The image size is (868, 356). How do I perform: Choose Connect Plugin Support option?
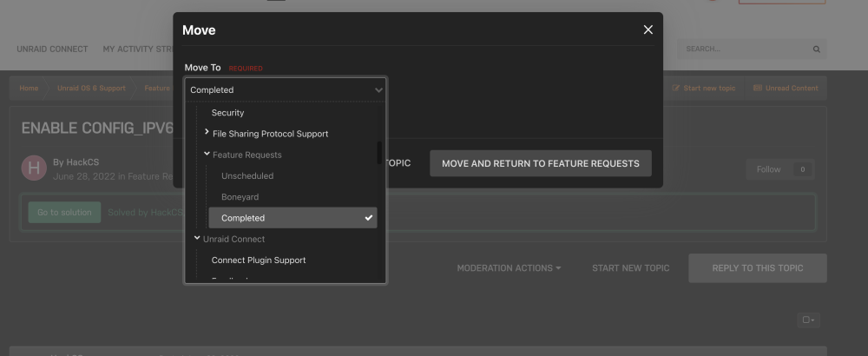click(x=259, y=260)
